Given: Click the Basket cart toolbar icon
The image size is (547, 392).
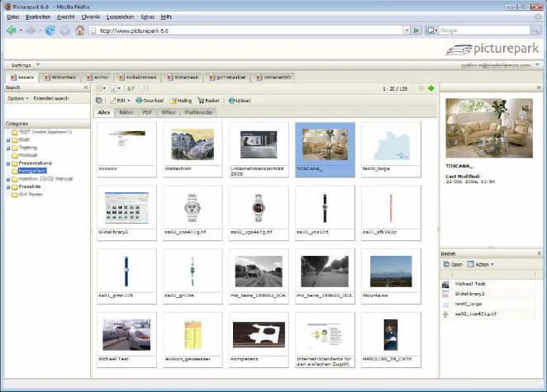Looking at the screenshot, I should pyautogui.click(x=201, y=100).
